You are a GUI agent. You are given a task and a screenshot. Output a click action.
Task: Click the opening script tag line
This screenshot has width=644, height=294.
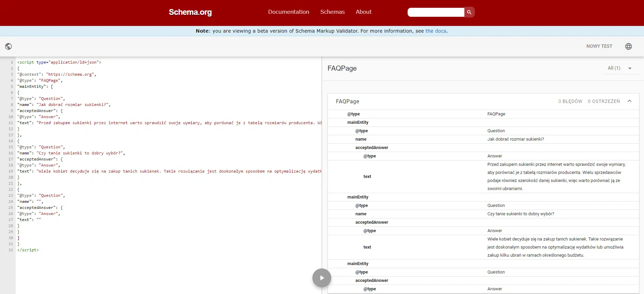59,62
